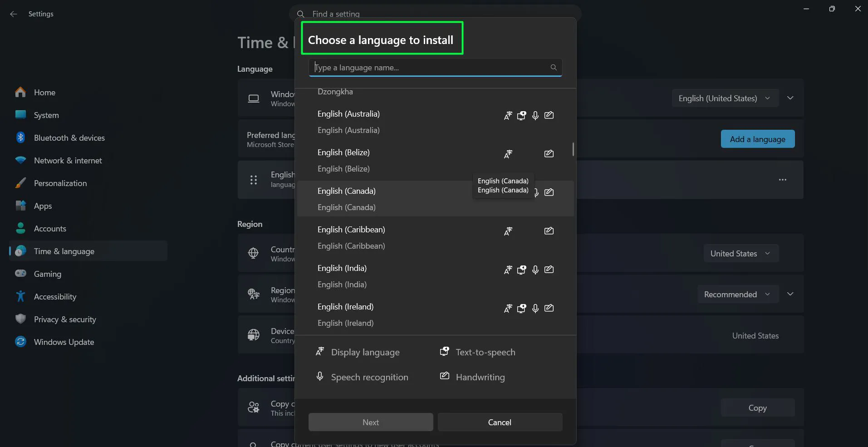
Task: Click the search magnifier in the language search box
Action: pyautogui.click(x=554, y=67)
